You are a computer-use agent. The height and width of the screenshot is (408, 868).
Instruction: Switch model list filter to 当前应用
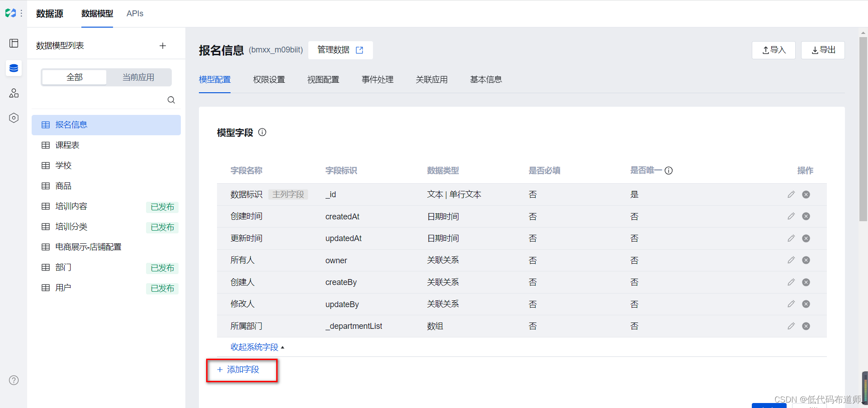point(138,77)
